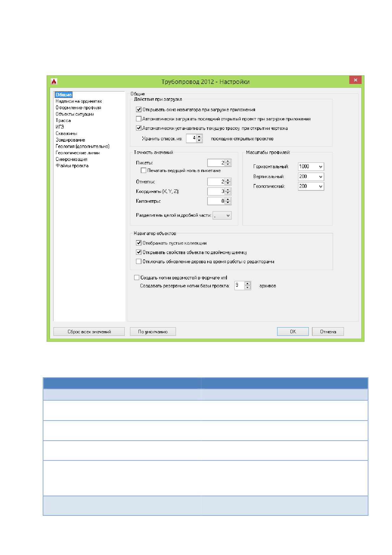This screenshot has height=555, width=392.
Task: Open 'Геология (дополнительно)' settings
Action: [83, 146]
